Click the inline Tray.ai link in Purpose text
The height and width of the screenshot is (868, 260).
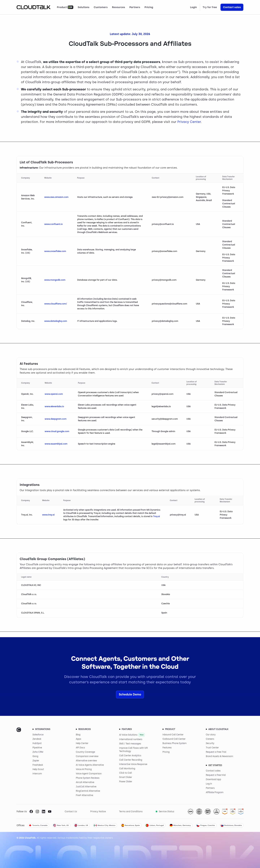tap(157, 516)
